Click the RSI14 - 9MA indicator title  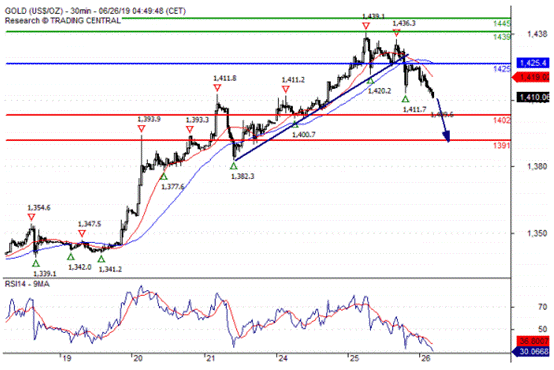click(x=27, y=284)
